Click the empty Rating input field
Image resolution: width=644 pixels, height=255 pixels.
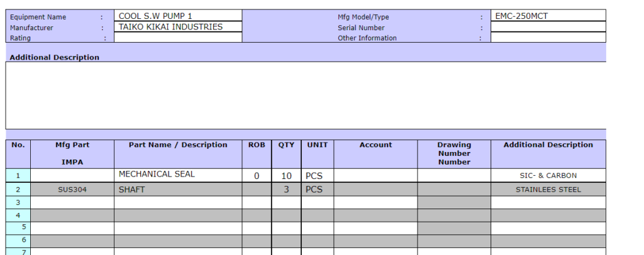click(x=178, y=38)
